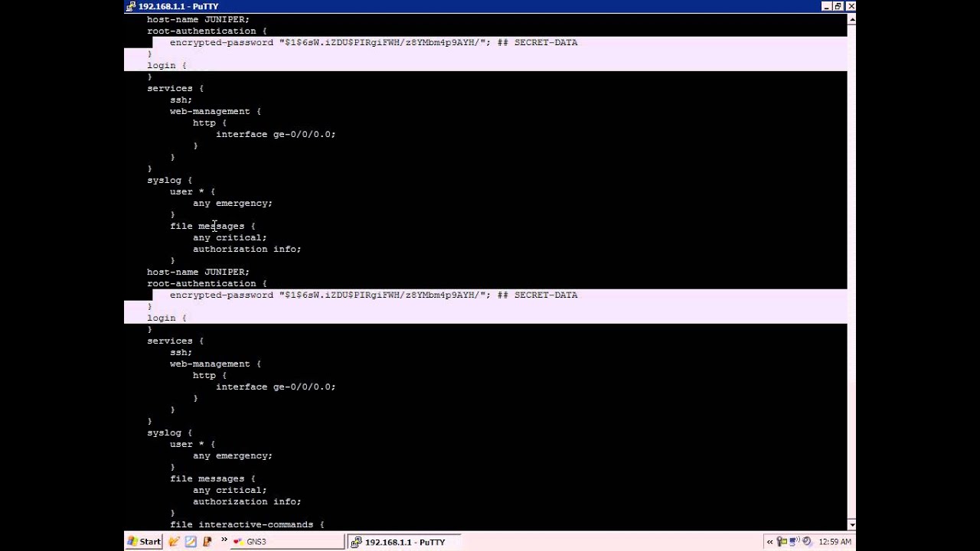
Task: Click second 'root-authentication {' line
Action: pos(207,284)
